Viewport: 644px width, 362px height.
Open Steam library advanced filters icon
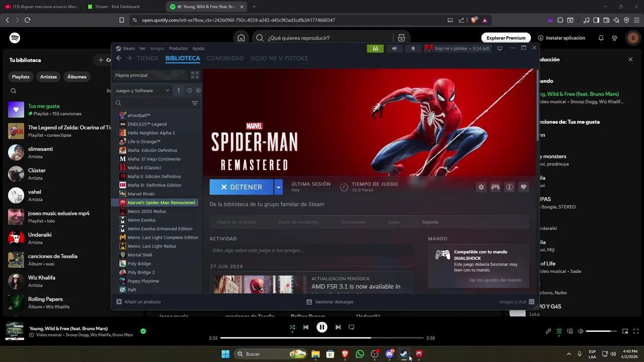195,103
